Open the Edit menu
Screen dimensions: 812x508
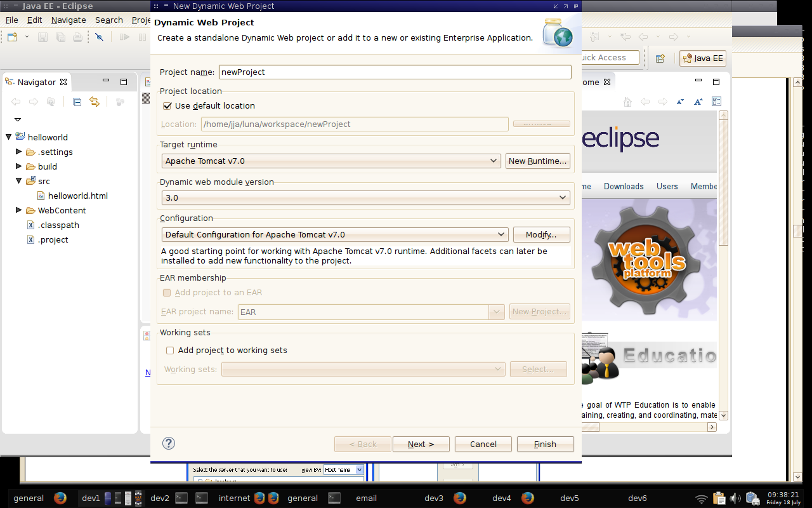(34, 20)
